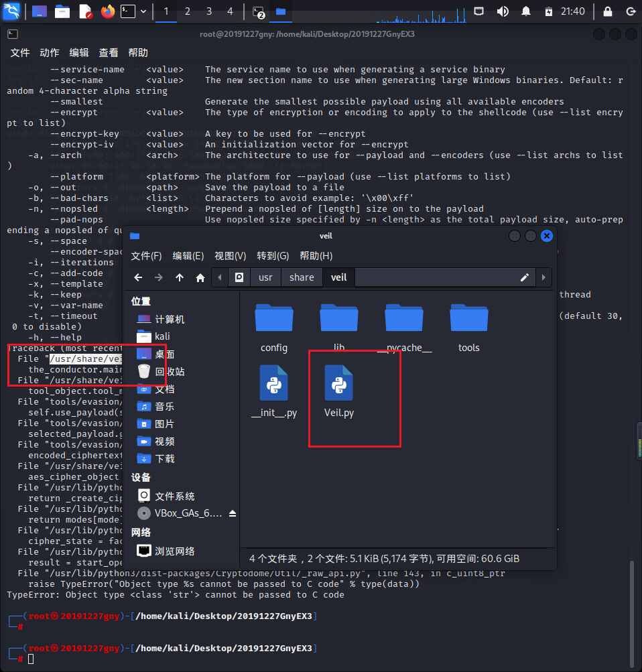Lock the screen with padlock icon
The height and width of the screenshot is (672, 642).
click(608, 11)
